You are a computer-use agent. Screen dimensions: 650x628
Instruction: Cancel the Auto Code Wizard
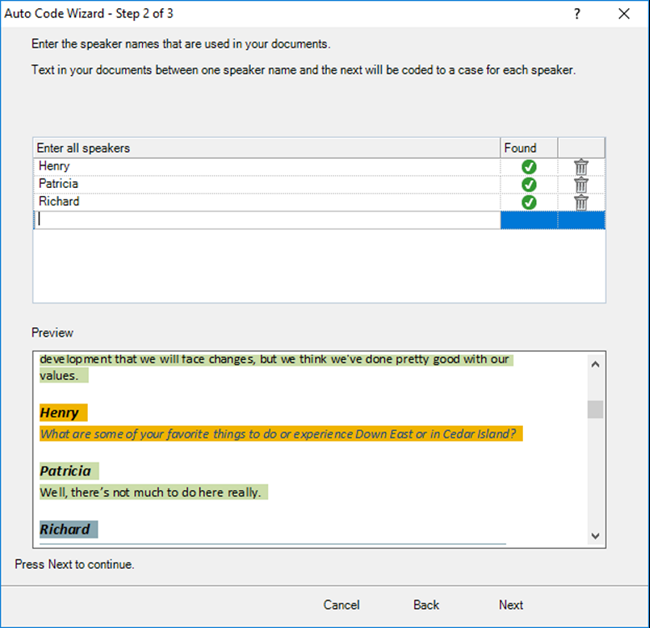pyautogui.click(x=341, y=605)
